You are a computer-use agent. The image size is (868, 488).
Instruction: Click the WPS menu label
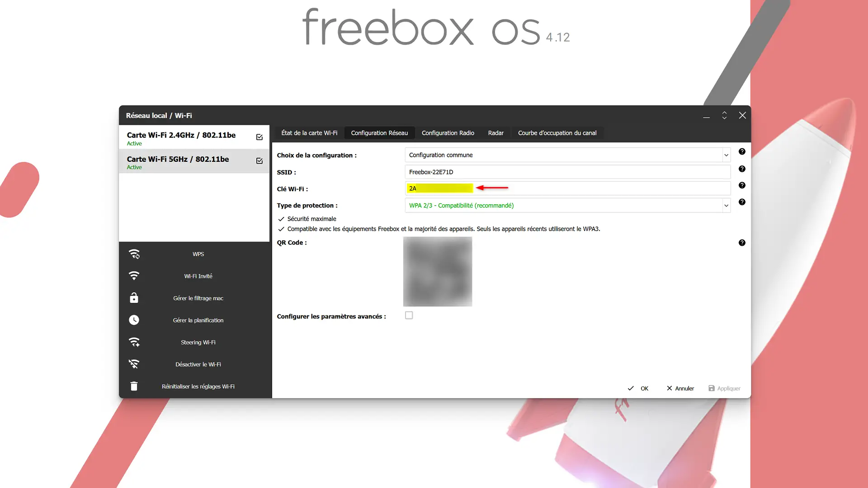click(x=198, y=254)
